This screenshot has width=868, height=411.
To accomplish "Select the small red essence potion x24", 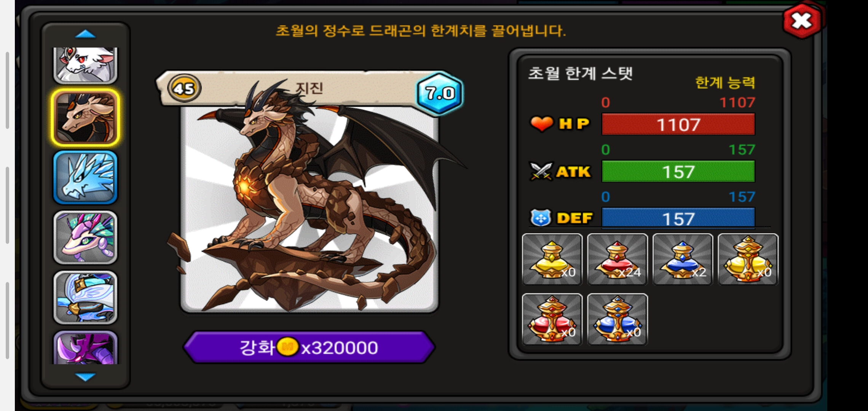I will pyautogui.click(x=617, y=259).
